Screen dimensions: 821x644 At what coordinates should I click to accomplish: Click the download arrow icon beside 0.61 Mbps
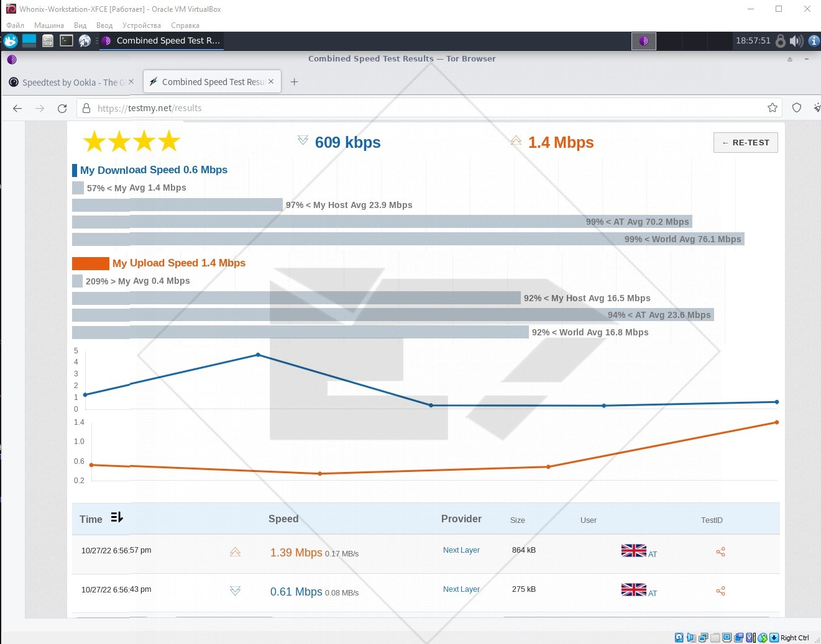[235, 591]
